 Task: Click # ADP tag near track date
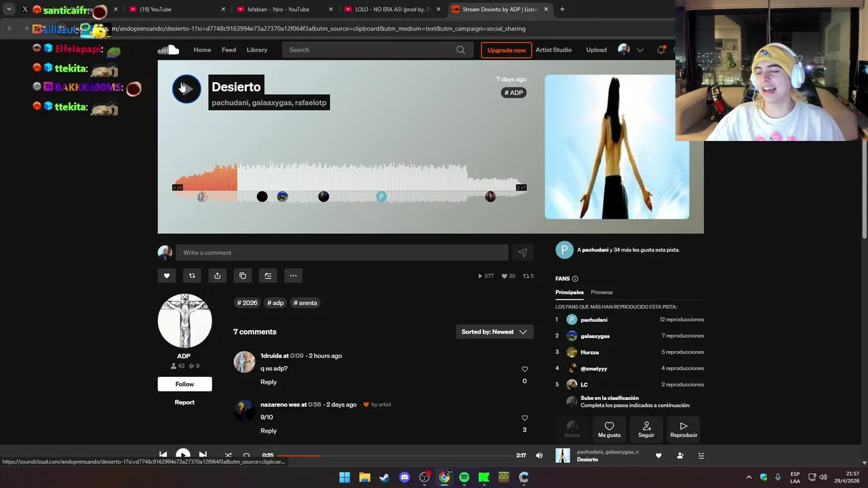click(x=513, y=93)
